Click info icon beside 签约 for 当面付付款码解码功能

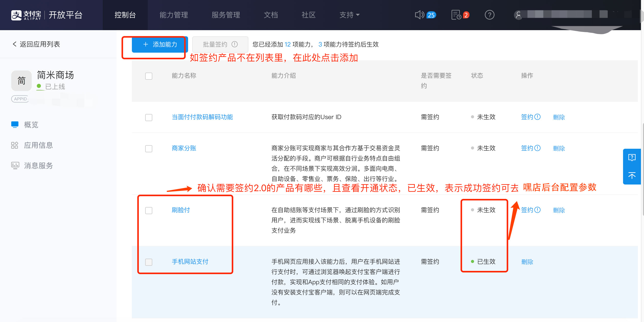537,117
